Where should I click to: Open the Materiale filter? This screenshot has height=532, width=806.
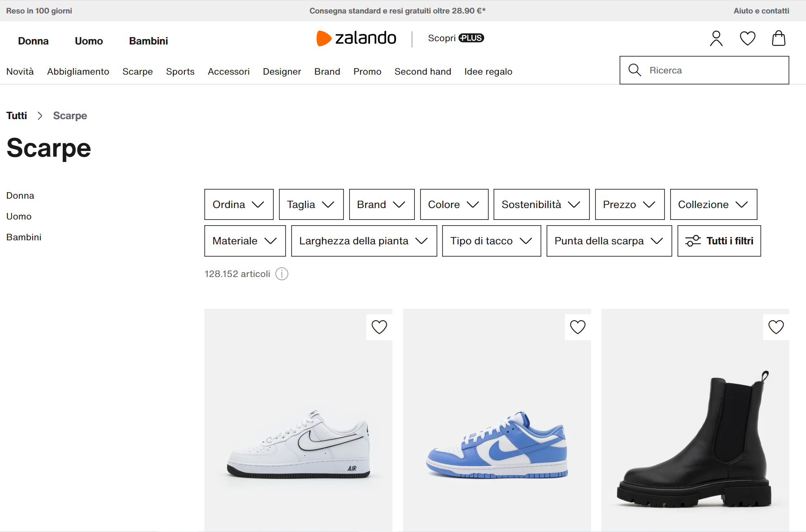(x=245, y=241)
